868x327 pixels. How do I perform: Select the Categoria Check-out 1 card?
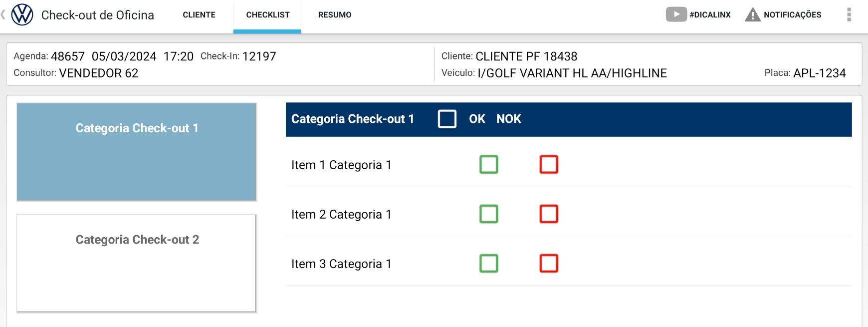coord(137,152)
